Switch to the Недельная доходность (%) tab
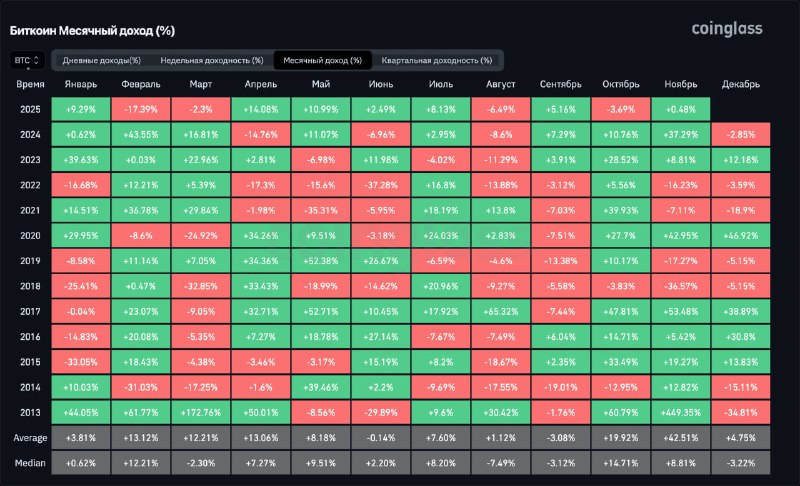800x486 pixels. (x=211, y=61)
